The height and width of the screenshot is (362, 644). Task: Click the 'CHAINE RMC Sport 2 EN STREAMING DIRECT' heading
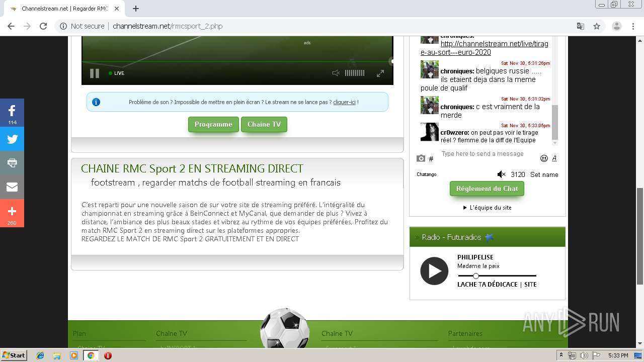click(x=192, y=168)
